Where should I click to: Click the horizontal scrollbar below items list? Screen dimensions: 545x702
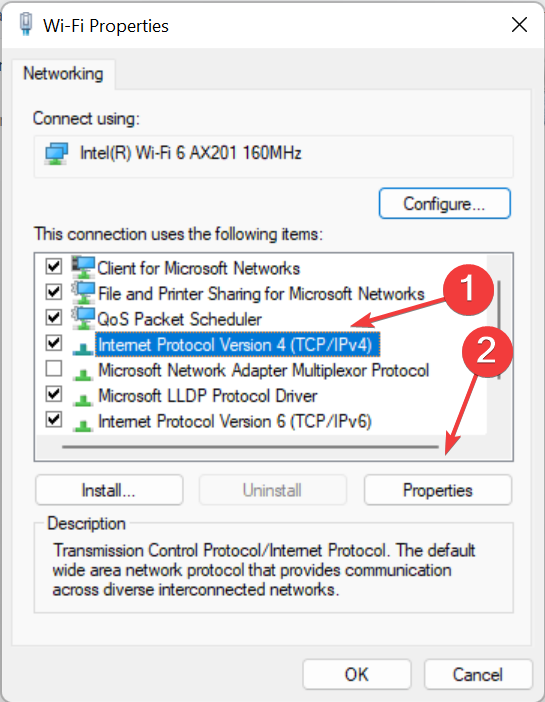tap(250, 446)
